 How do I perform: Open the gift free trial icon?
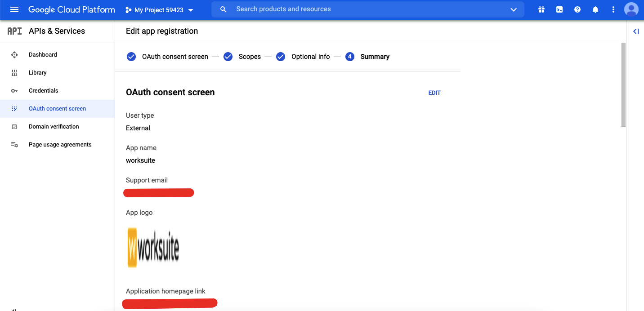pyautogui.click(x=541, y=9)
